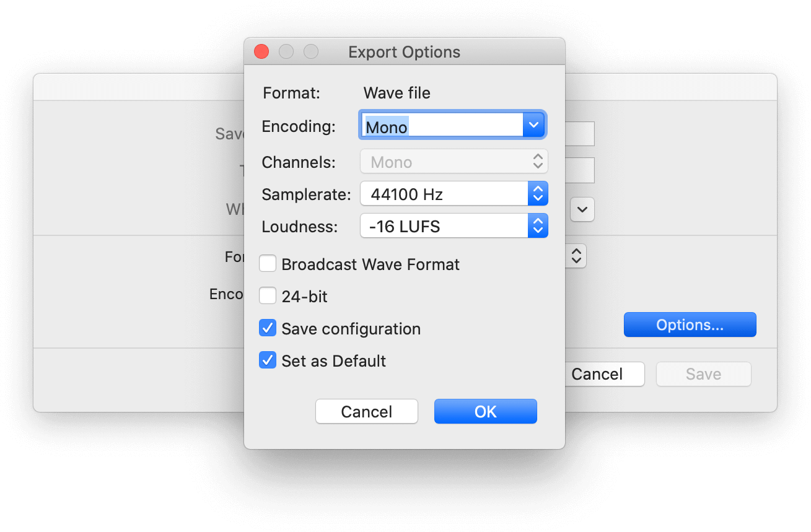Click the Export Options title bar

(x=404, y=52)
